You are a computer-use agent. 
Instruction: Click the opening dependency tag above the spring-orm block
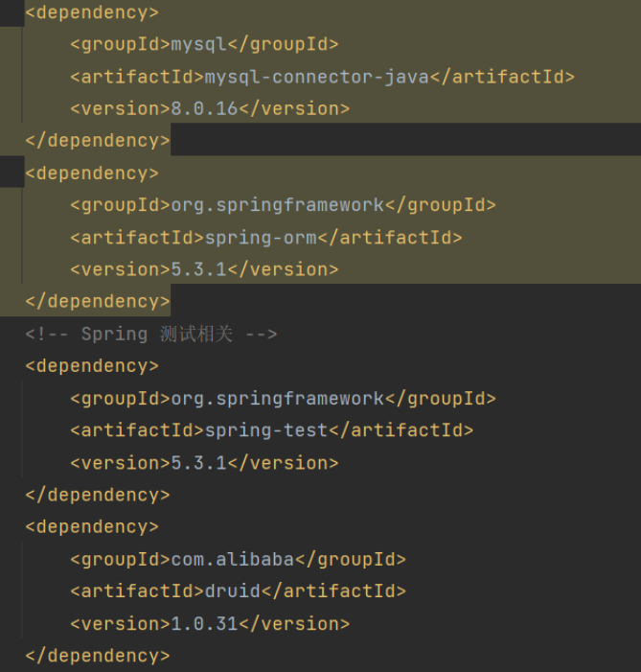click(92, 174)
